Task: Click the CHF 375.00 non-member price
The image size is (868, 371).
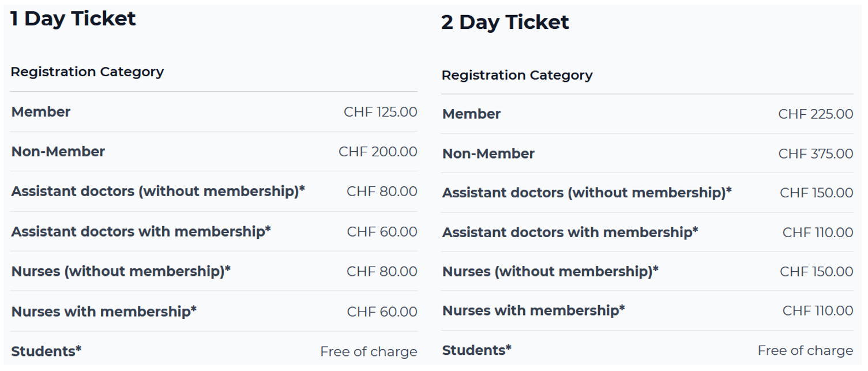Action: 816,154
